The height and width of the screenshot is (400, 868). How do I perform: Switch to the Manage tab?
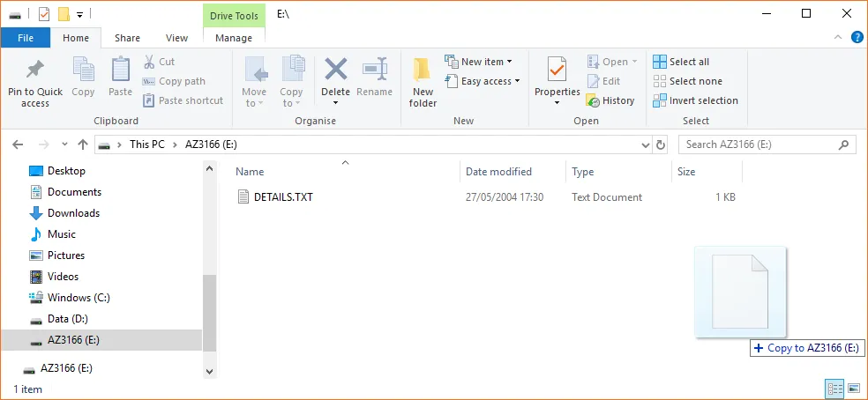pos(234,38)
